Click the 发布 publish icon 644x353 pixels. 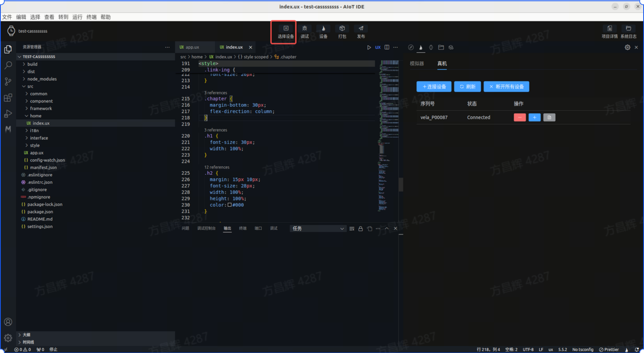coord(361,31)
